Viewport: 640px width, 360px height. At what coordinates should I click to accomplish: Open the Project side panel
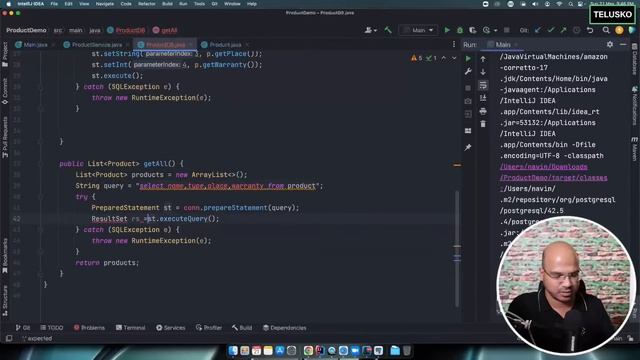coord(5,55)
